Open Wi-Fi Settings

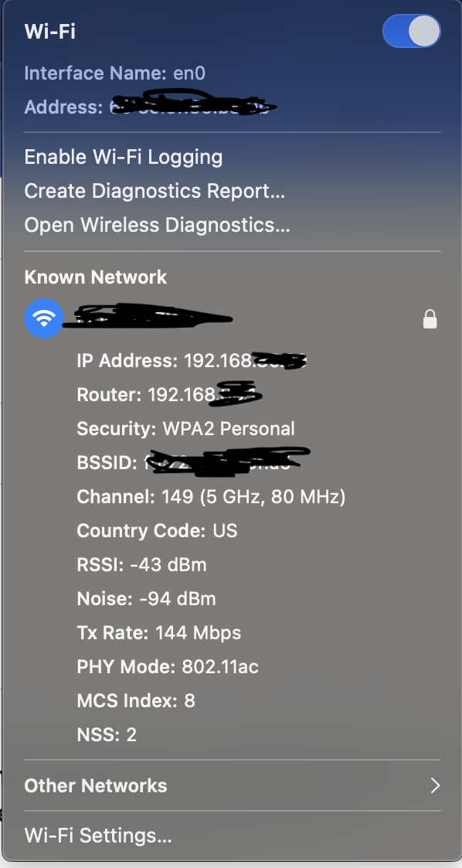(97, 835)
